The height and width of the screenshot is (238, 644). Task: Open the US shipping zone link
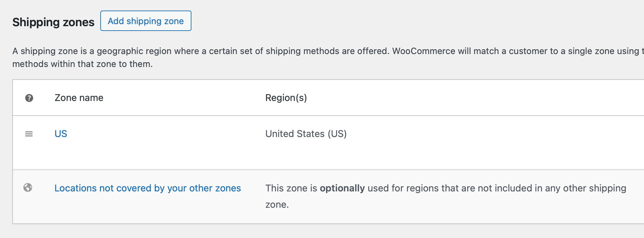click(x=61, y=134)
